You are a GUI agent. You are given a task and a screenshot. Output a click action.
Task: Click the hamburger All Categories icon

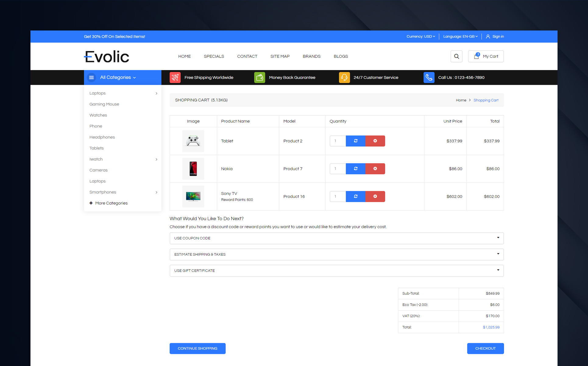[91, 77]
